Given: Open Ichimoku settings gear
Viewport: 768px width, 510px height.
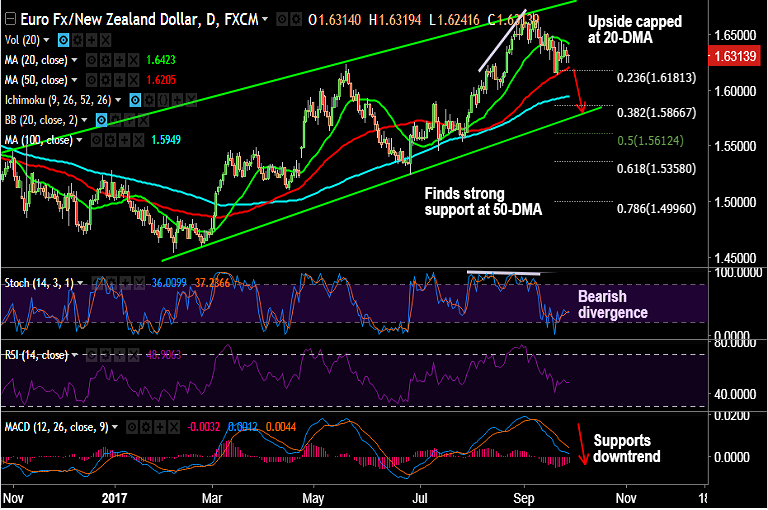Looking at the screenshot, I should [x=149, y=100].
